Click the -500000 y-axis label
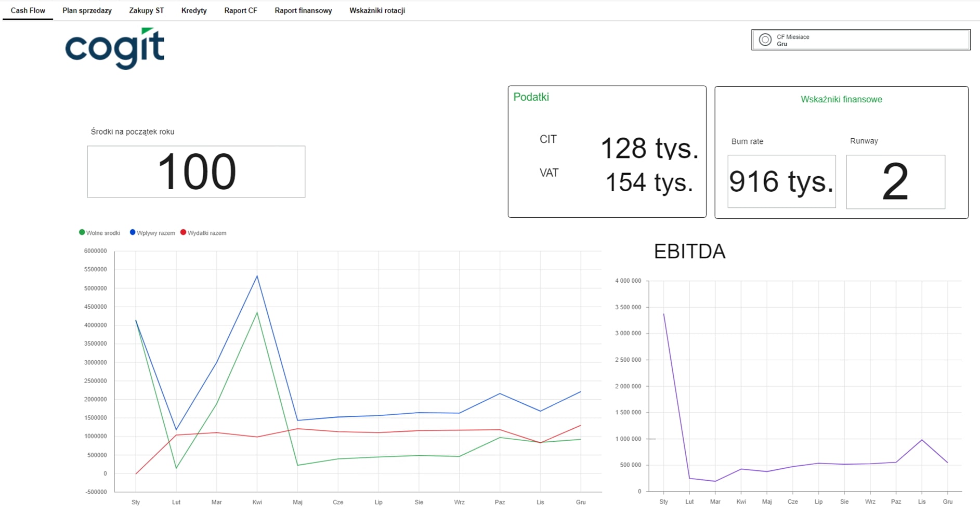This screenshot has width=980, height=514. pyautogui.click(x=95, y=492)
